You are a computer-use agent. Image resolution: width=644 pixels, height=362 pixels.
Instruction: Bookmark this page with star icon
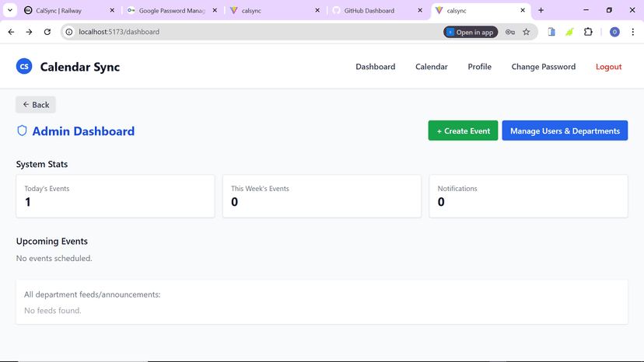click(526, 32)
